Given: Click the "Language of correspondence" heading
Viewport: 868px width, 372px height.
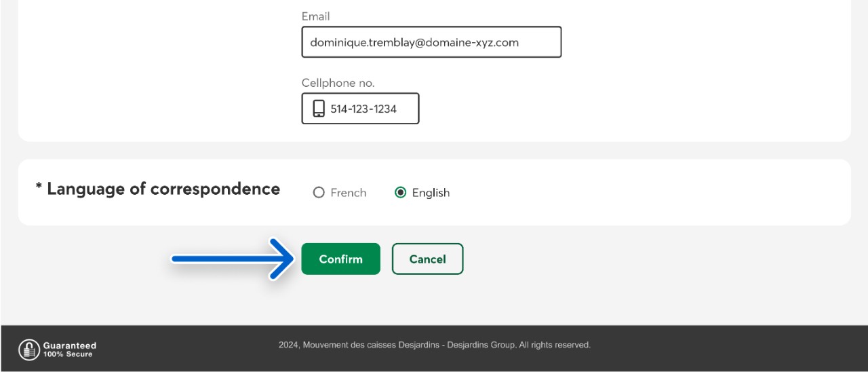Looking at the screenshot, I should tap(163, 189).
